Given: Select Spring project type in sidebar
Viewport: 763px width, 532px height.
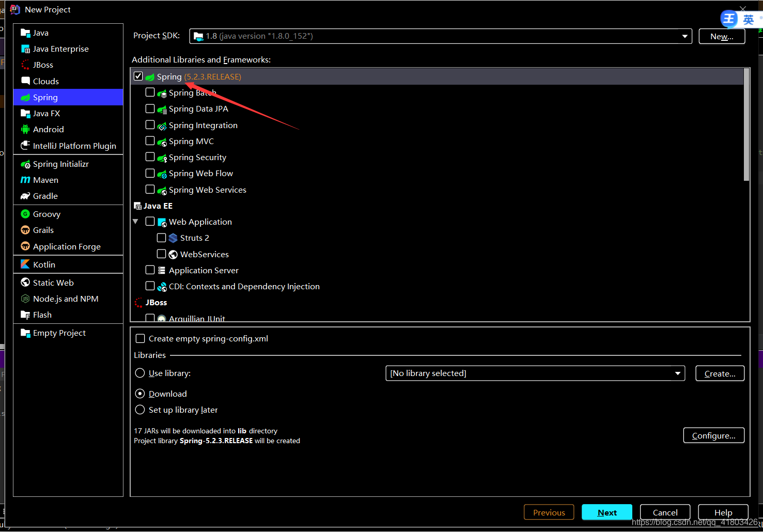Looking at the screenshot, I should (68, 97).
